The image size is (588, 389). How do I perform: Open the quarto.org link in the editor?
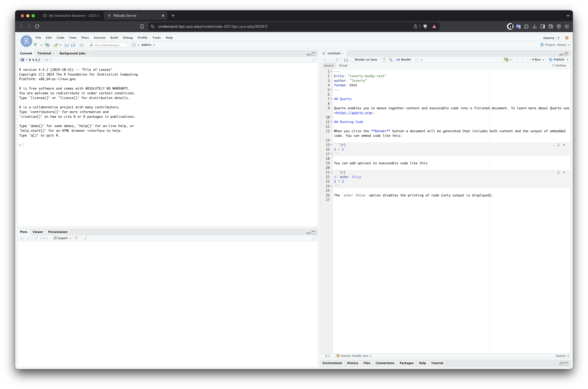tap(353, 113)
